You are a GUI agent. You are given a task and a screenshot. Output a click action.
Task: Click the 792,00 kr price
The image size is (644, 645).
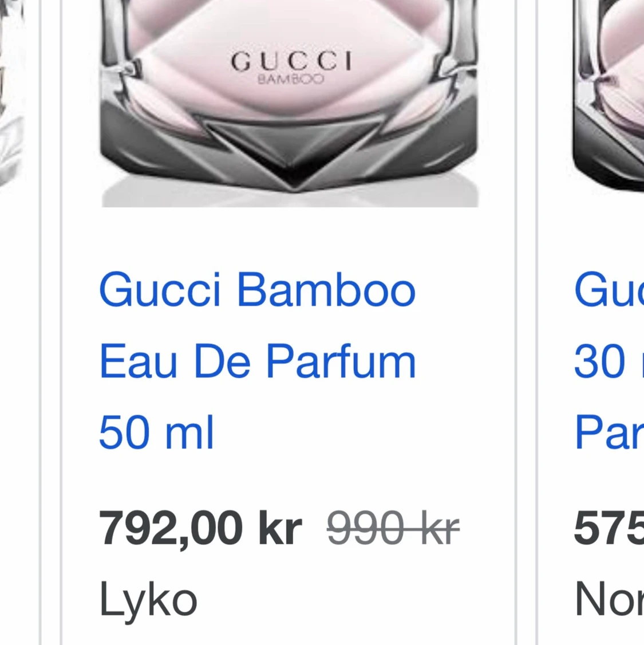point(201,528)
